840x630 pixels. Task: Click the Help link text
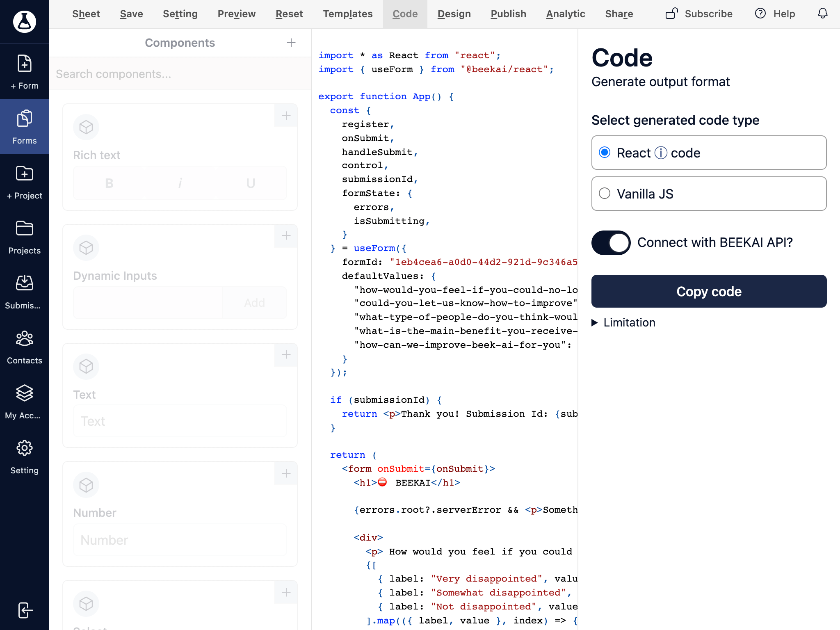(784, 14)
